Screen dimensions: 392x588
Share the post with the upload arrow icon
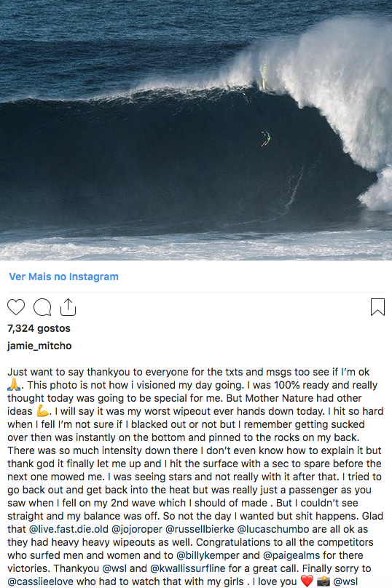68,307
